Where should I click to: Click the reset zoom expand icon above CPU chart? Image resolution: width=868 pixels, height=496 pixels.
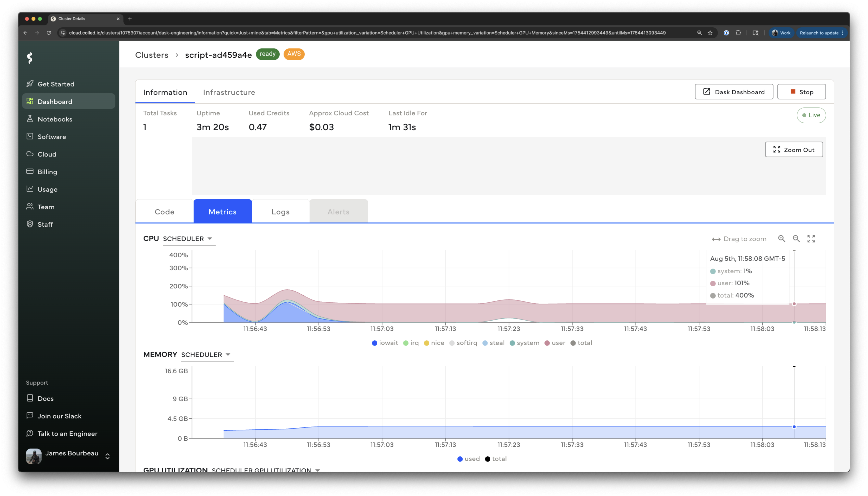(x=811, y=238)
